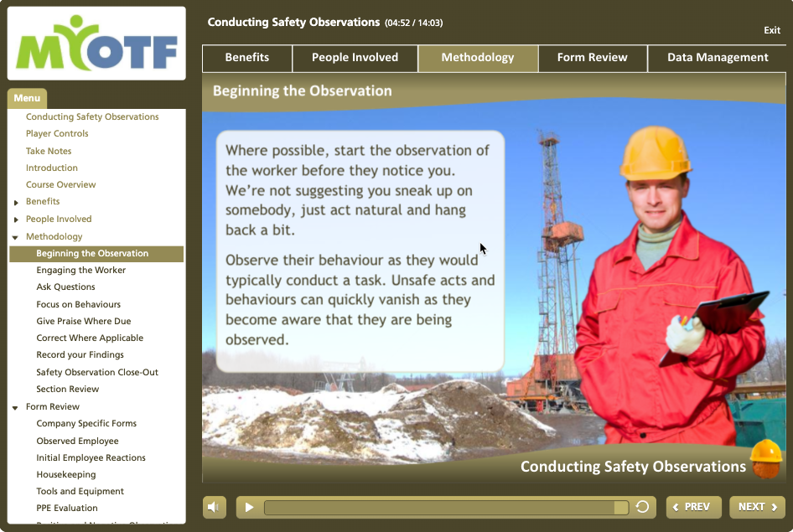
Task: Go to Correct Where Applicable
Action: [x=90, y=338]
